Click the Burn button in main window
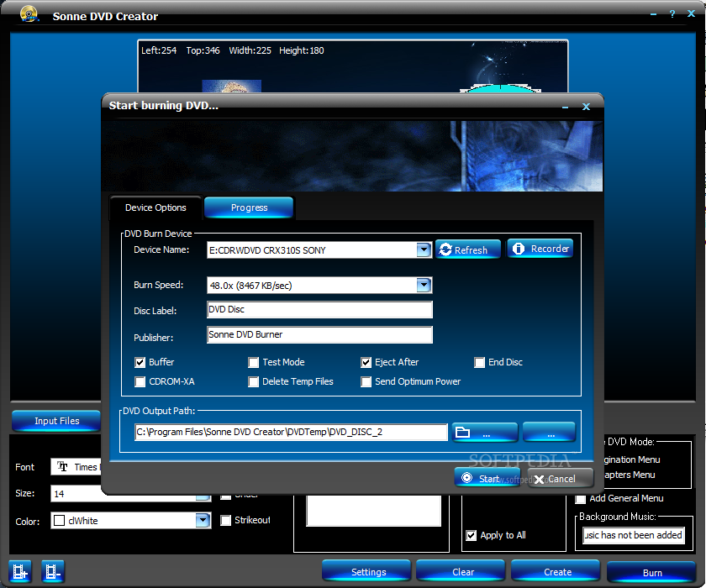This screenshot has width=706, height=588. [x=652, y=572]
